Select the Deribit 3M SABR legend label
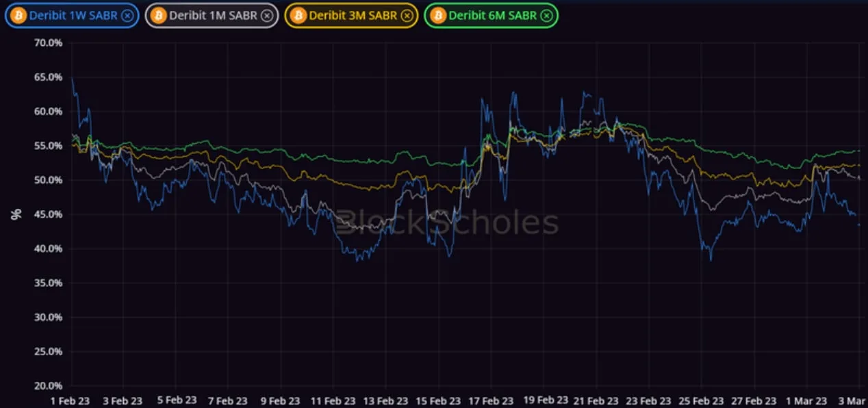 point(353,15)
